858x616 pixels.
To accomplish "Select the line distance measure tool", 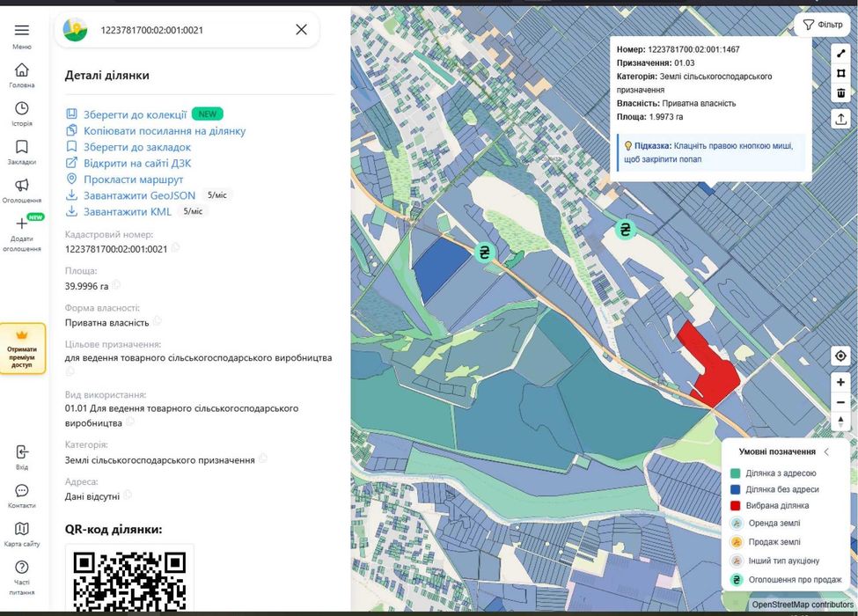I will pos(841,54).
